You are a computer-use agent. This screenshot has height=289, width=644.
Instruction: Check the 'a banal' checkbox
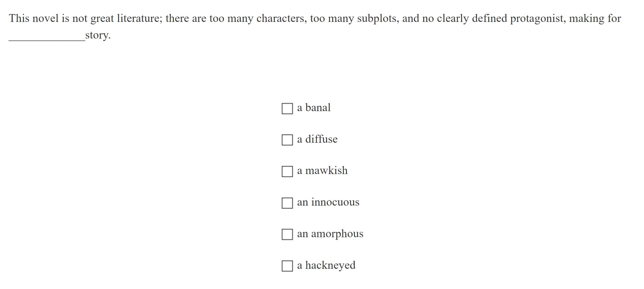tap(287, 109)
